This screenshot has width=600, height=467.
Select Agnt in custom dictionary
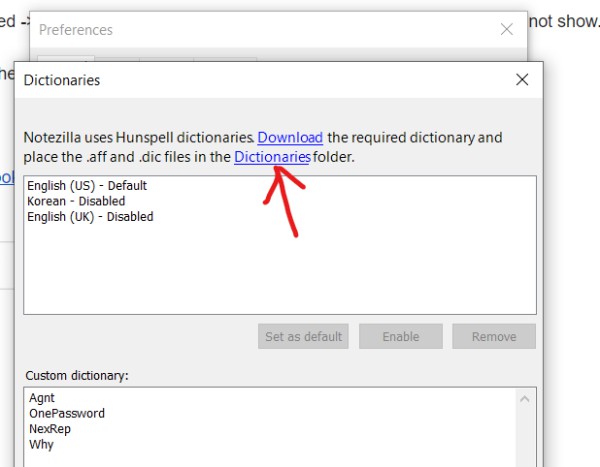(x=42, y=398)
